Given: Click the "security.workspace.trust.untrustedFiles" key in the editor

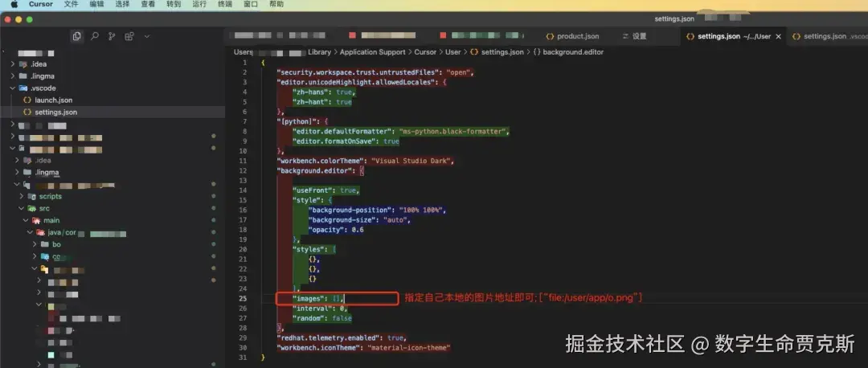Looking at the screenshot, I should [358, 72].
